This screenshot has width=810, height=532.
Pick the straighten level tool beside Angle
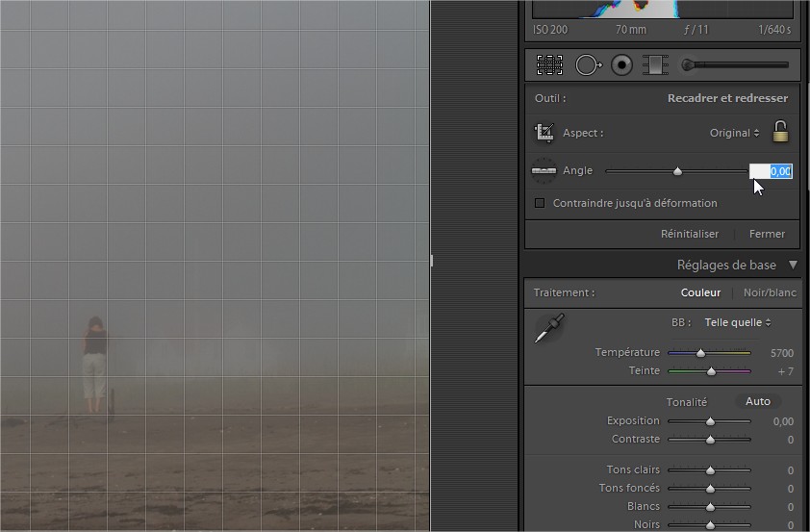[x=544, y=171]
